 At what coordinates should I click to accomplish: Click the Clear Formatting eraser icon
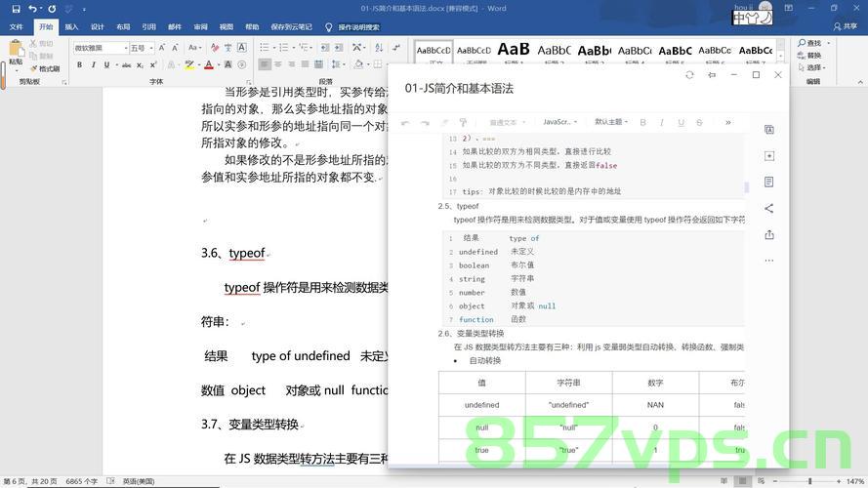click(x=215, y=48)
